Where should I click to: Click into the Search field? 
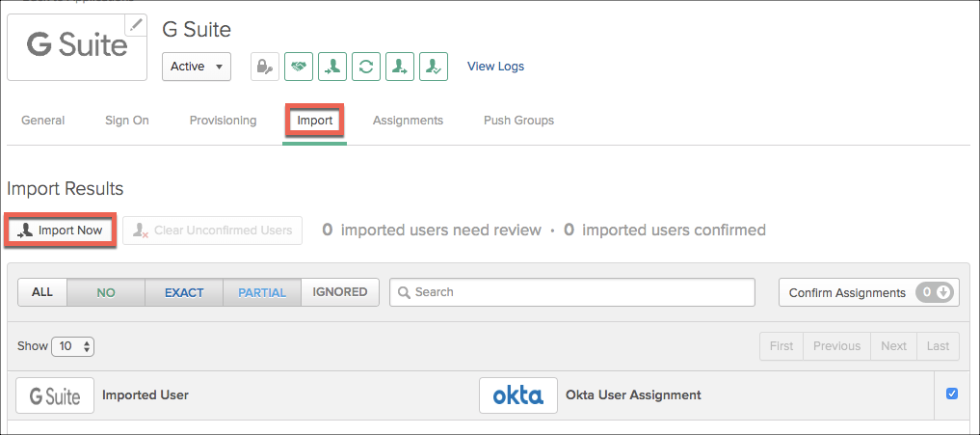click(571, 292)
